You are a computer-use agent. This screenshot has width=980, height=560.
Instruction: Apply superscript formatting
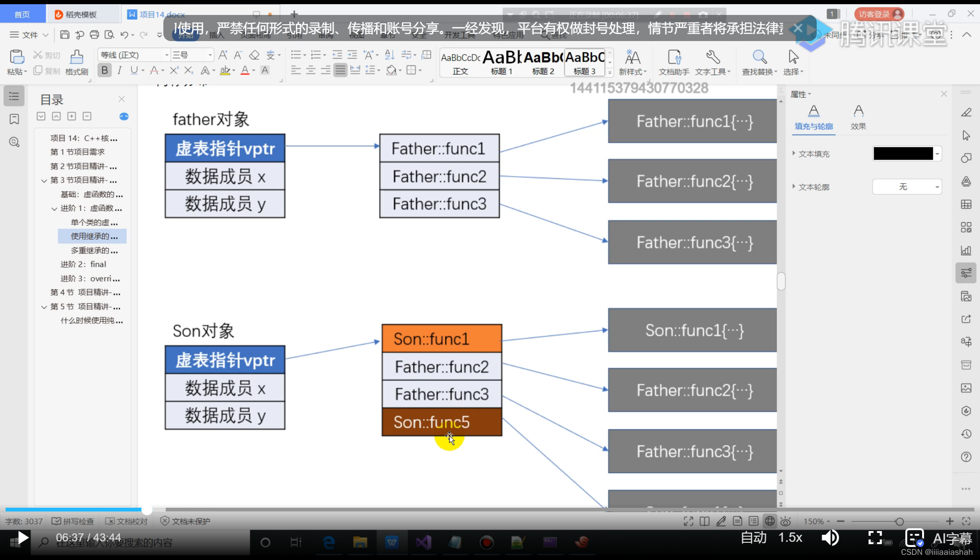click(x=174, y=70)
